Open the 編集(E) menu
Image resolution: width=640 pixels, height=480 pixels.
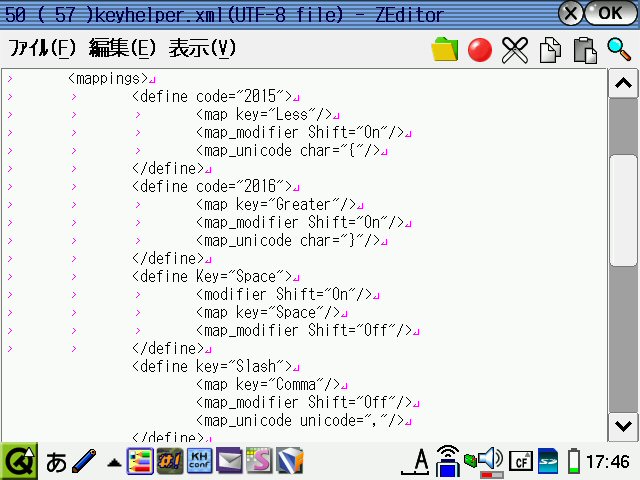coord(122,49)
